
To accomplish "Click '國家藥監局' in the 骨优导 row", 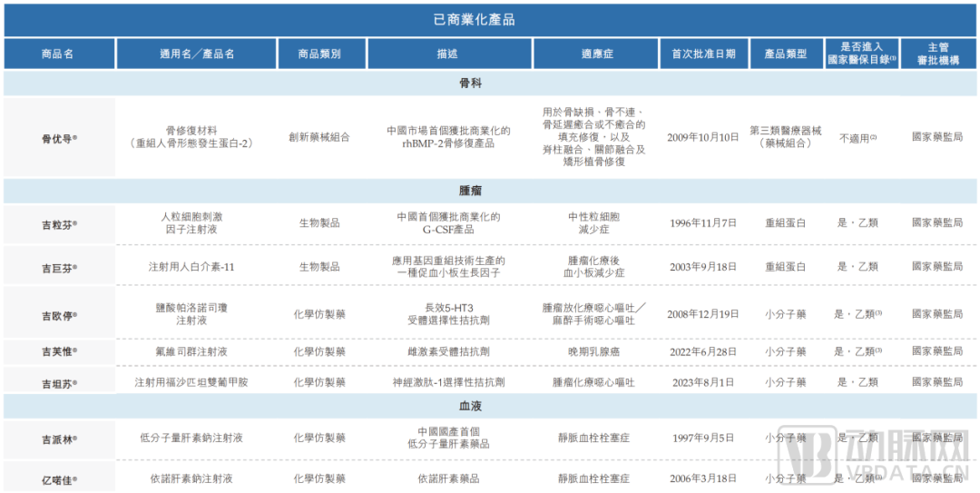I will click(x=937, y=137).
